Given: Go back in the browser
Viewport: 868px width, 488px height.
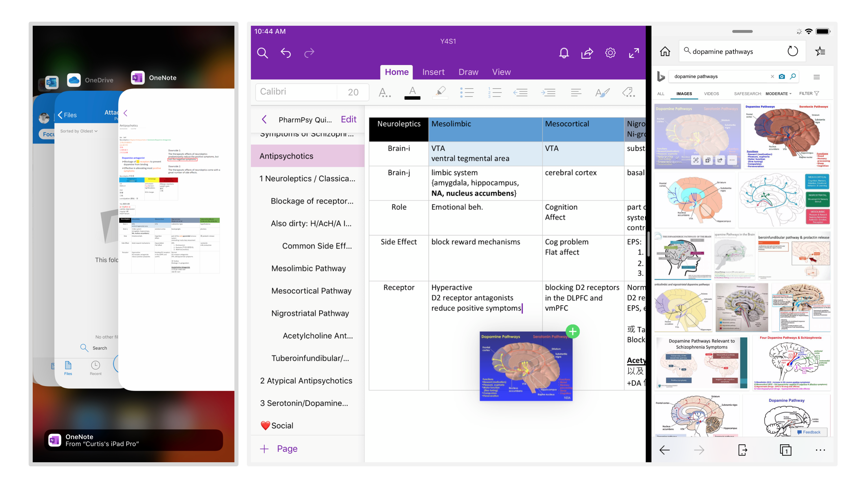Looking at the screenshot, I should (x=665, y=450).
